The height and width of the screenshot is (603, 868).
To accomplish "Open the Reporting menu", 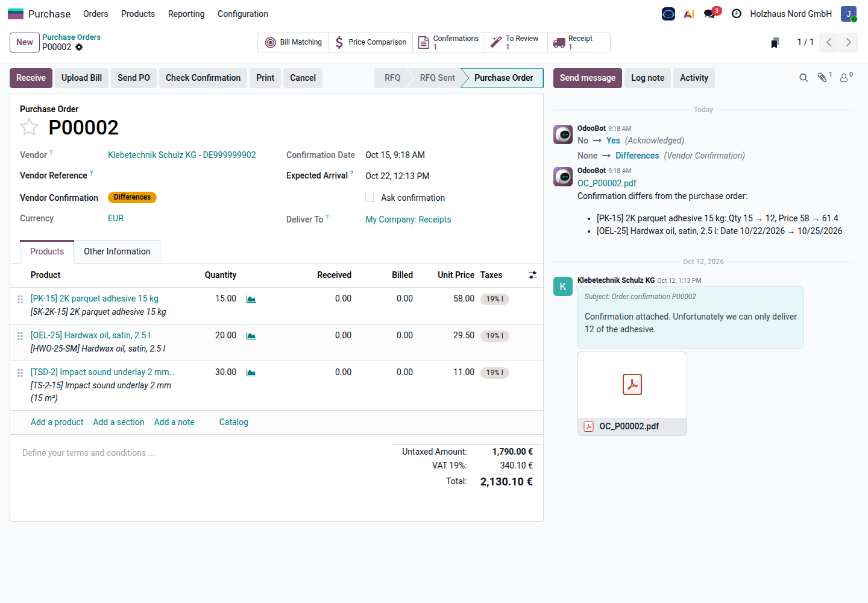I will pyautogui.click(x=186, y=14).
